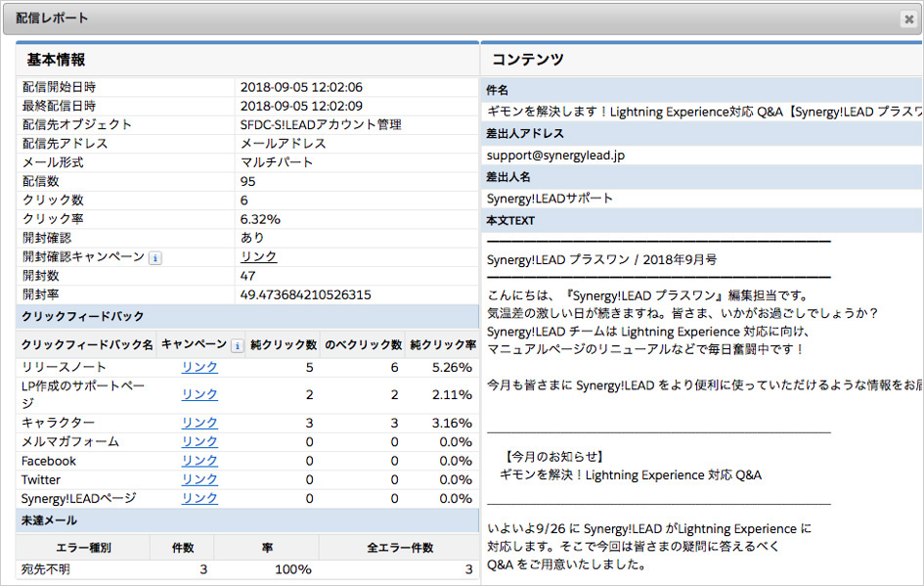Click the 開封数 value 47
Screen dimensions: 924x586
tap(247, 276)
